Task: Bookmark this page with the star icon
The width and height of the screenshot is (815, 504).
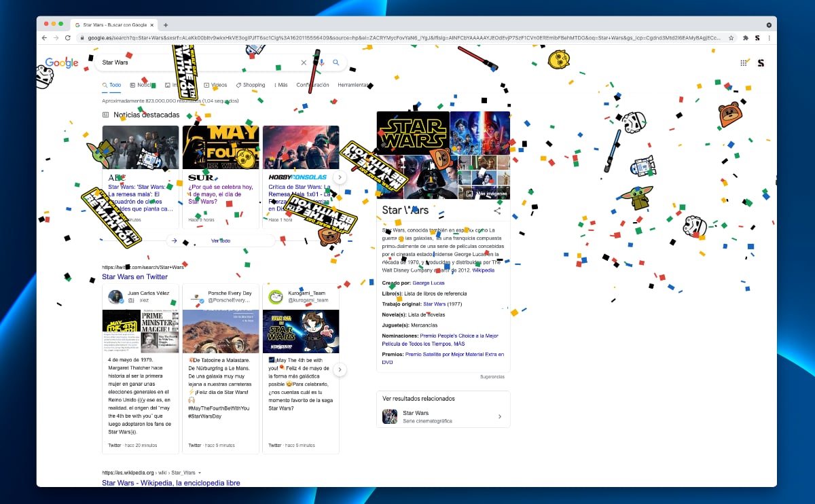Action: 732,38
